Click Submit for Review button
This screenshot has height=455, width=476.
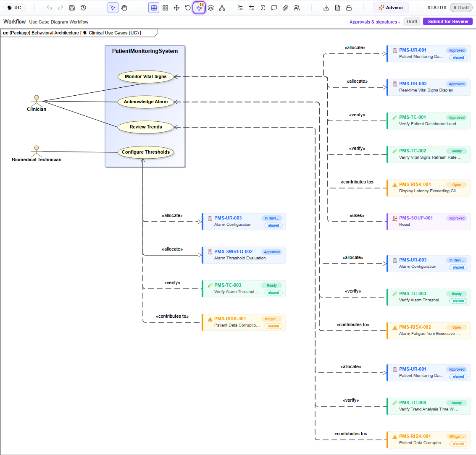click(448, 21)
